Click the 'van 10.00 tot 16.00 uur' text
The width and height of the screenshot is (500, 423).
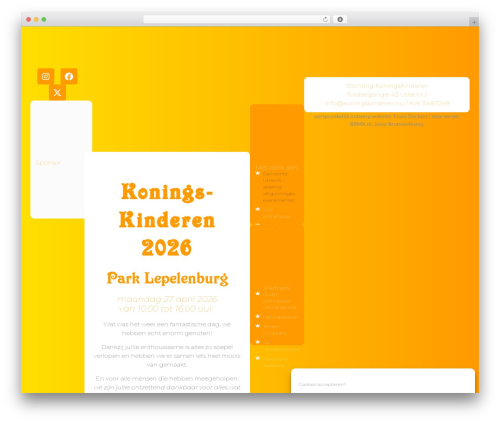click(x=166, y=309)
